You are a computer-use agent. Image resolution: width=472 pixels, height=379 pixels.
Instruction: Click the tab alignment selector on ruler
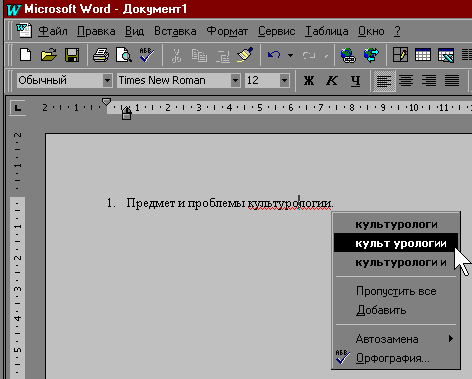tap(17, 108)
